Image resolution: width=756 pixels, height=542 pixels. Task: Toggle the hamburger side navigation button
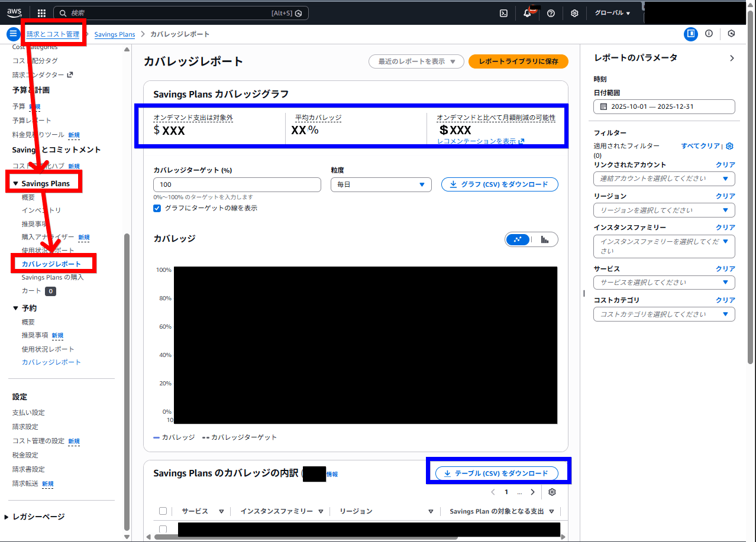click(12, 34)
